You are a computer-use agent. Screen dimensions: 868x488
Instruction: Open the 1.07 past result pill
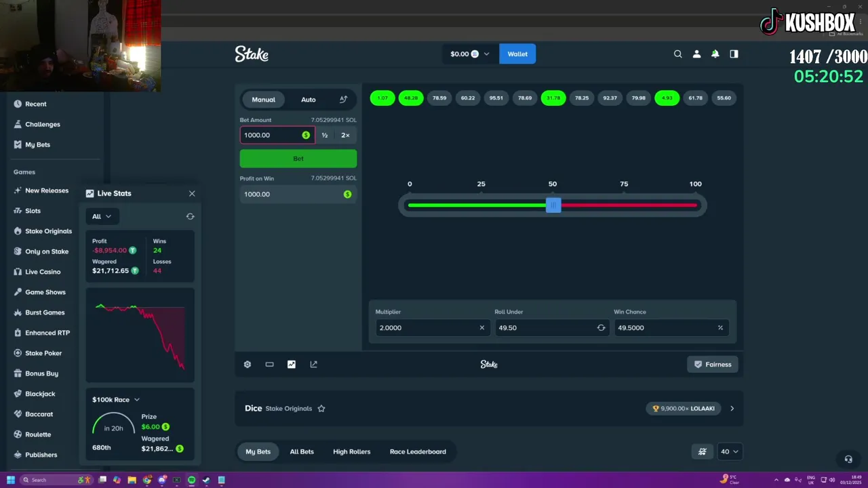click(x=382, y=98)
